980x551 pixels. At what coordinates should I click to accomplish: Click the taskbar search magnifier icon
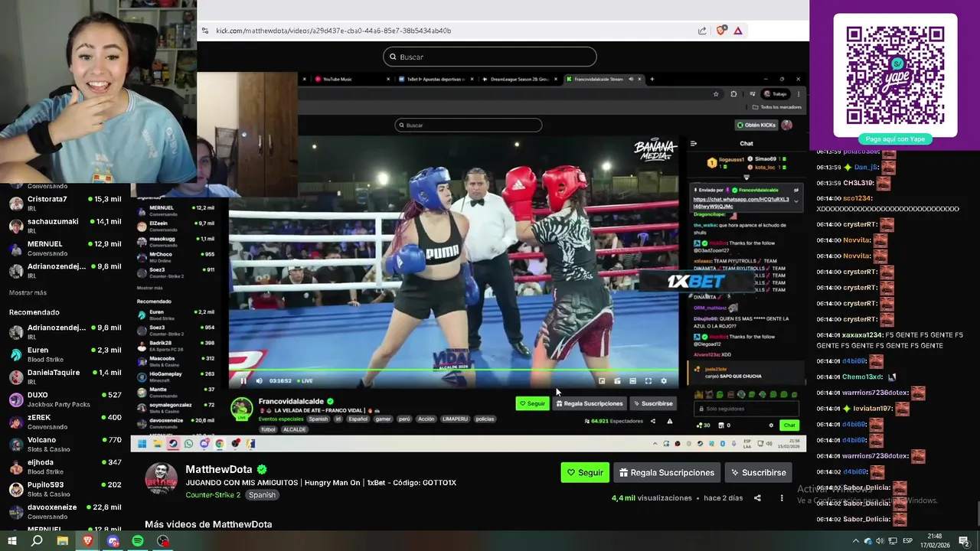coord(37,541)
